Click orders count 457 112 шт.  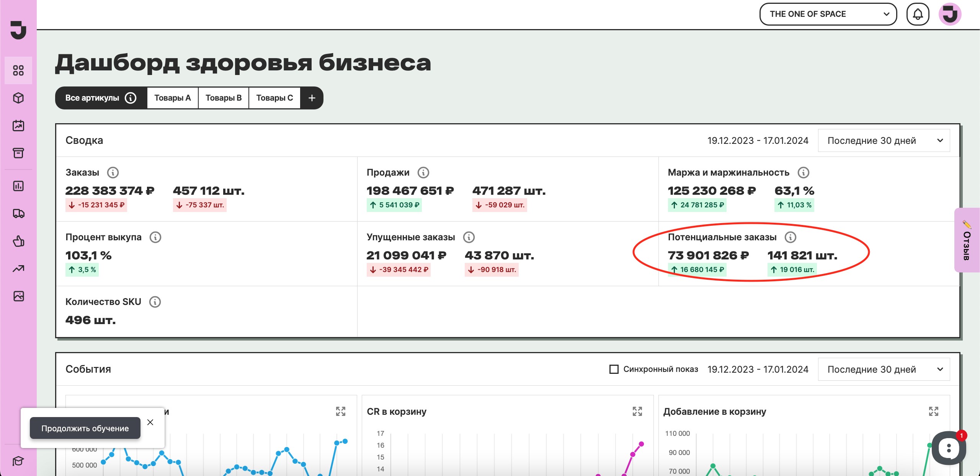tap(209, 191)
